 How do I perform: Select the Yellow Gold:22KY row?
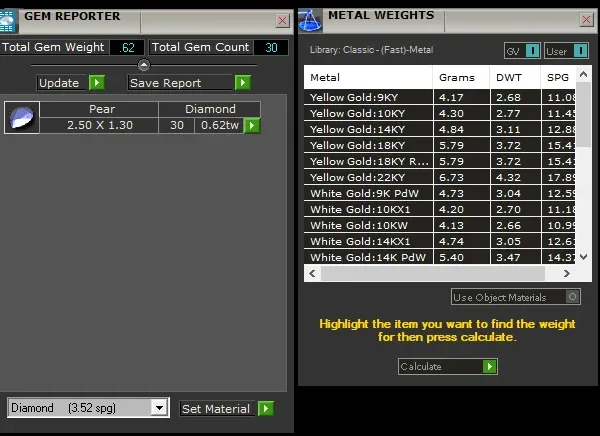(x=440, y=177)
